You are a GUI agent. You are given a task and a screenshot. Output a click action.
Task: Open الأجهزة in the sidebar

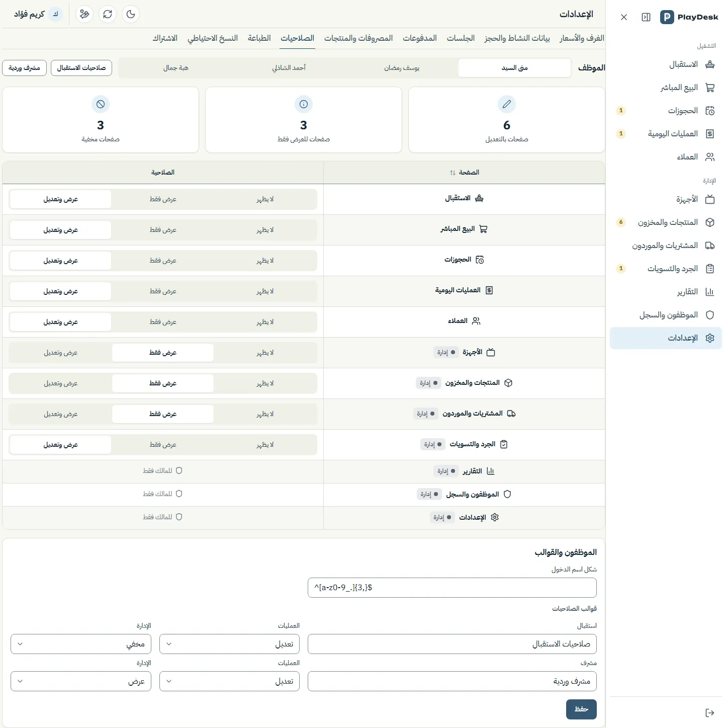[x=666, y=199]
